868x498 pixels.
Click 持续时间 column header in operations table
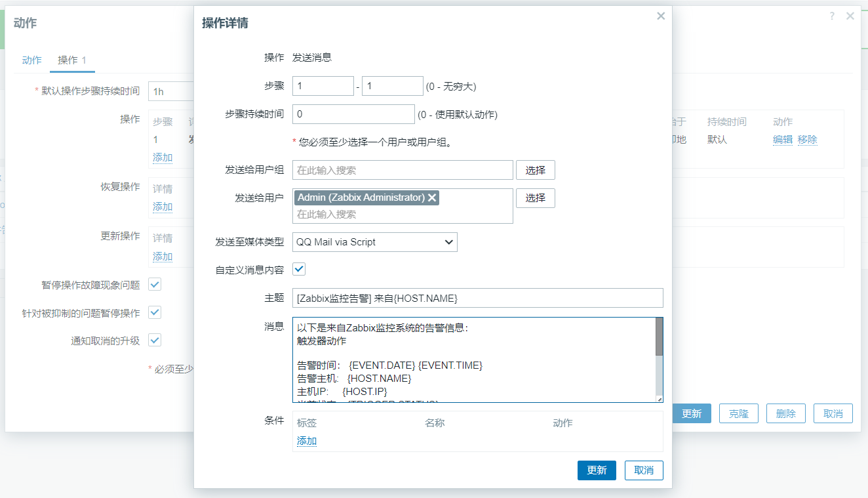click(726, 122)
